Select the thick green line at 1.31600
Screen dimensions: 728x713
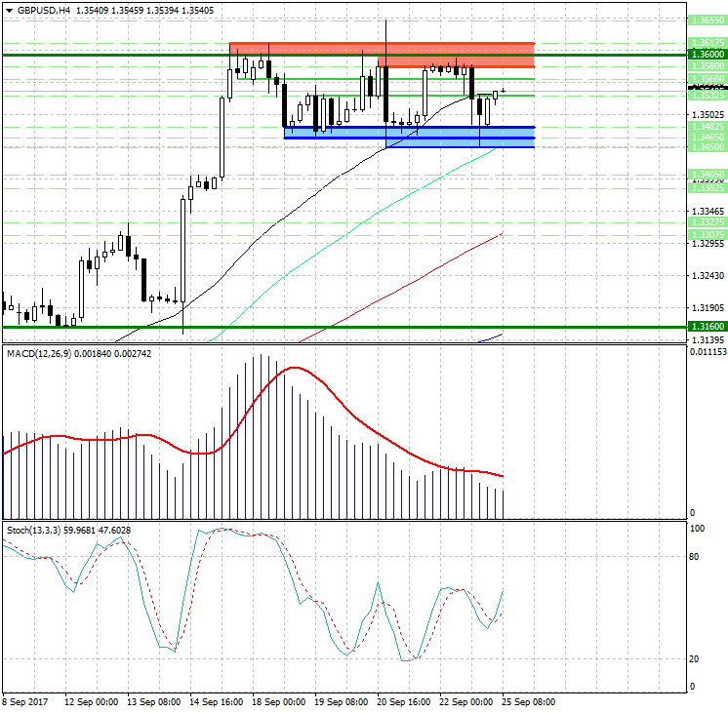tap(293, 327)
